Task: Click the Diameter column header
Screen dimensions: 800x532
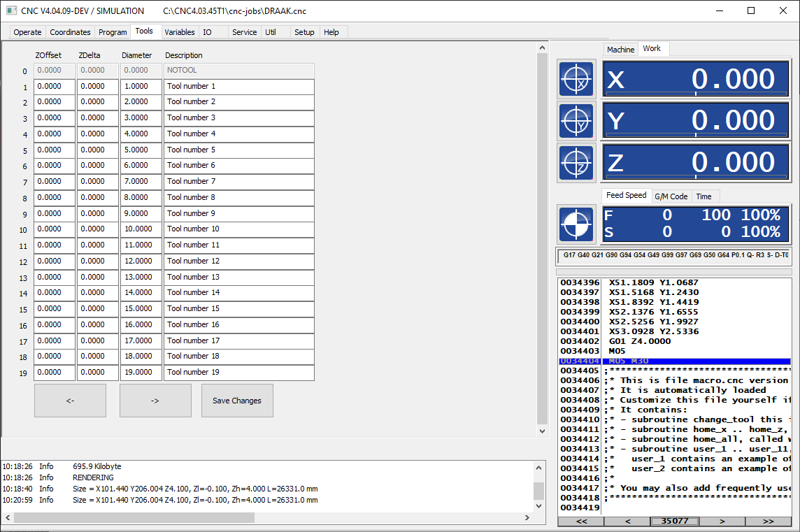Action: coord(137,55)
